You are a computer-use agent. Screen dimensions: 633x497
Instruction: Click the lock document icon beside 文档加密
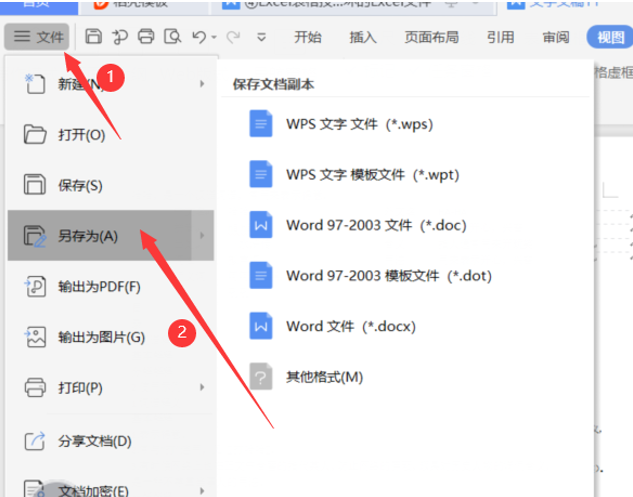[35, 489]
